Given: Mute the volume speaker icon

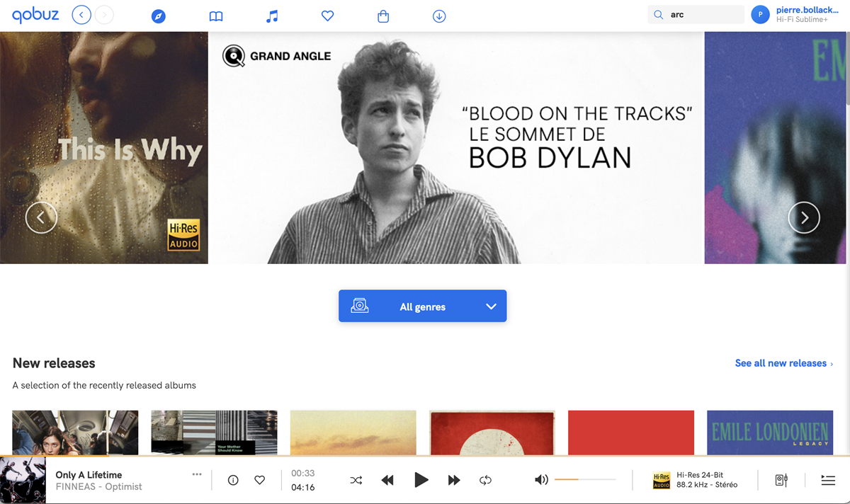Looking at the screenshot, I should coord(541,480).
